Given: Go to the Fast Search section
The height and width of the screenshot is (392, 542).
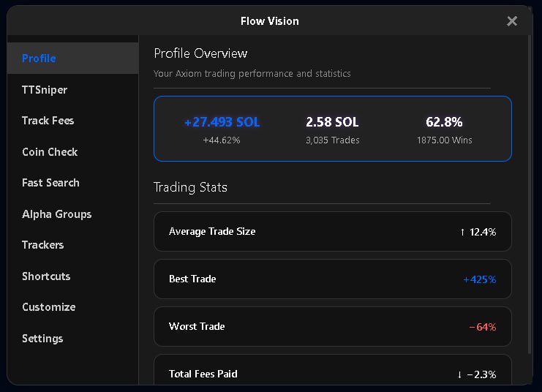Looking at the screenshot, I should coord(50,183).
